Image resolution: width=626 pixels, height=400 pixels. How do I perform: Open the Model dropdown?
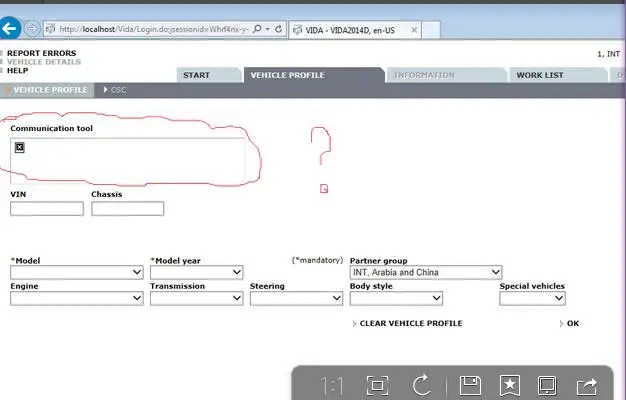point(77,273)
